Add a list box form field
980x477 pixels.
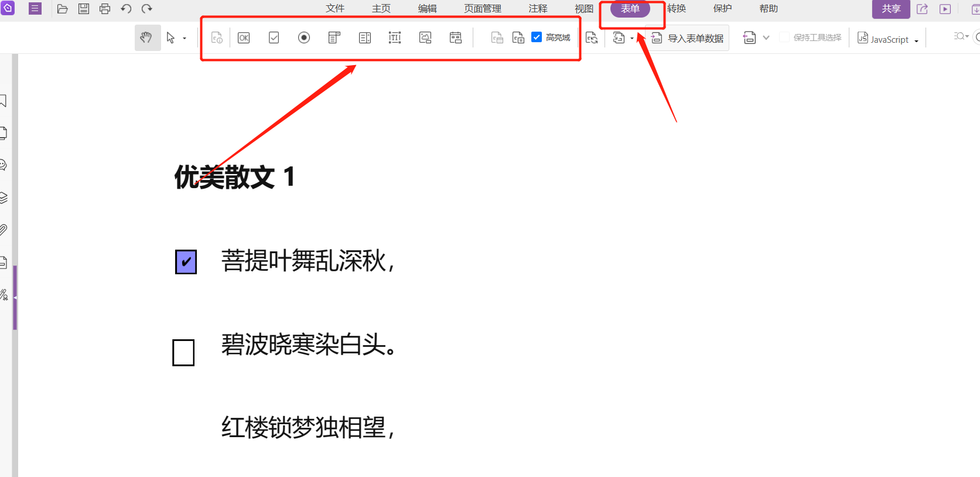tap(365, 38)
